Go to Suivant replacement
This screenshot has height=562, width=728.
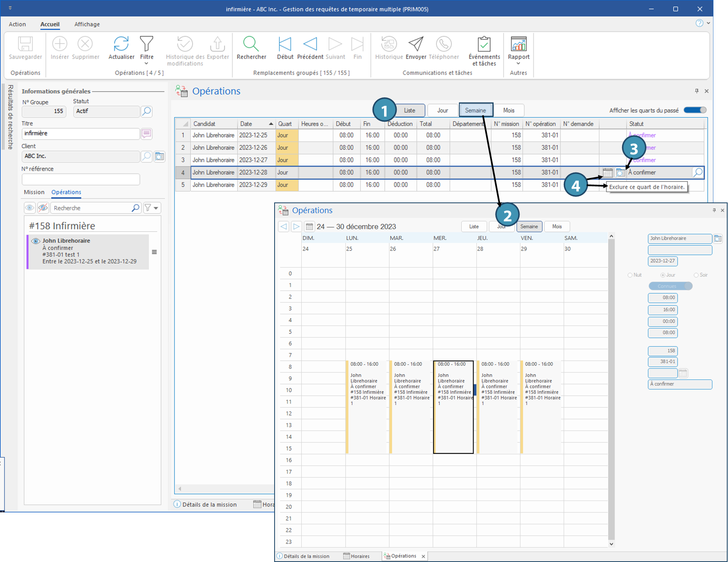pos(335,44)
